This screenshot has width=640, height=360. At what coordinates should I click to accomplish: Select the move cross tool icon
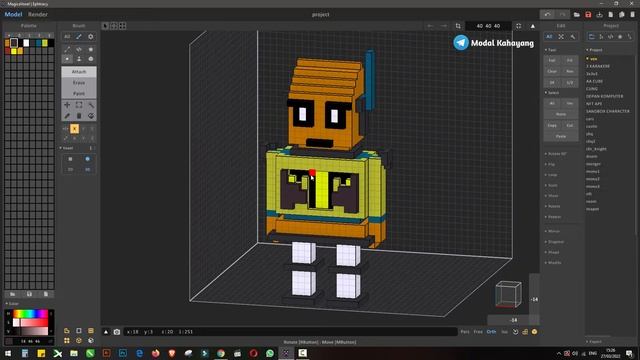coord(67,105)
